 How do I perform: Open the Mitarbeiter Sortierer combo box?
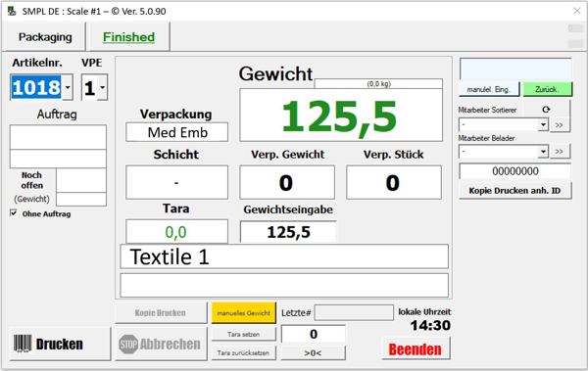(x=504, y=124)
